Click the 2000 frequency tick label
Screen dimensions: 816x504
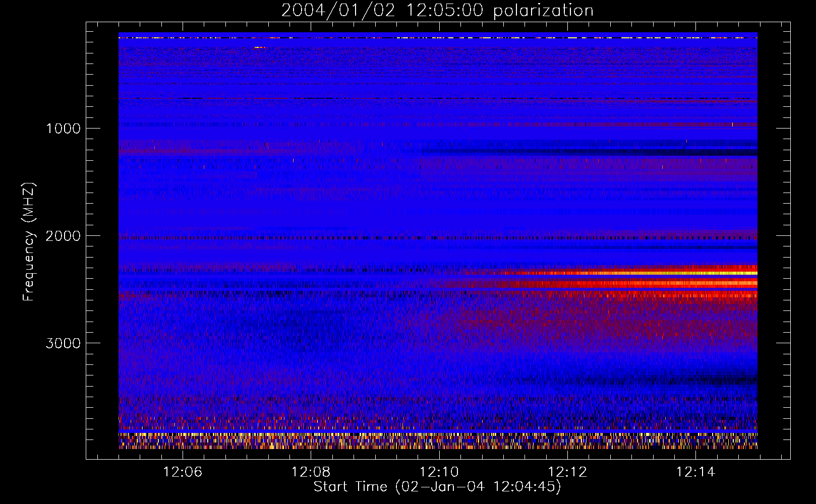click(63, 236)
